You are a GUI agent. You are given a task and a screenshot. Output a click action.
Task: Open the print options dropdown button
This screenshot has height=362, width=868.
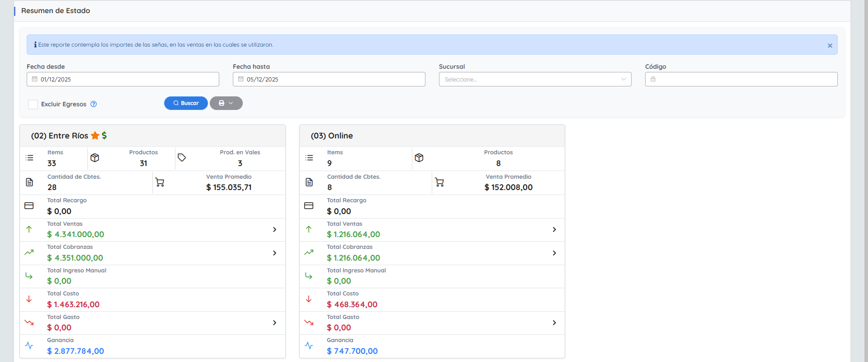point(226,103)
